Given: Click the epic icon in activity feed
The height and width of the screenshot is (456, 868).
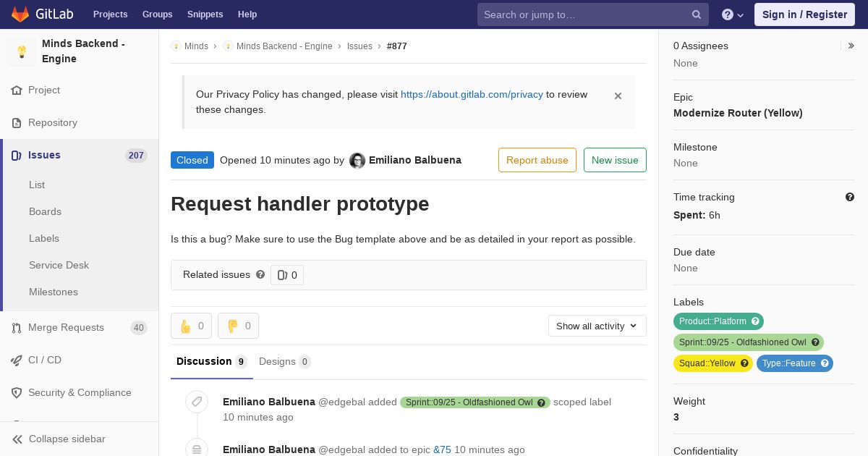Looking at the screenshot, I should (x=197, y=449).
